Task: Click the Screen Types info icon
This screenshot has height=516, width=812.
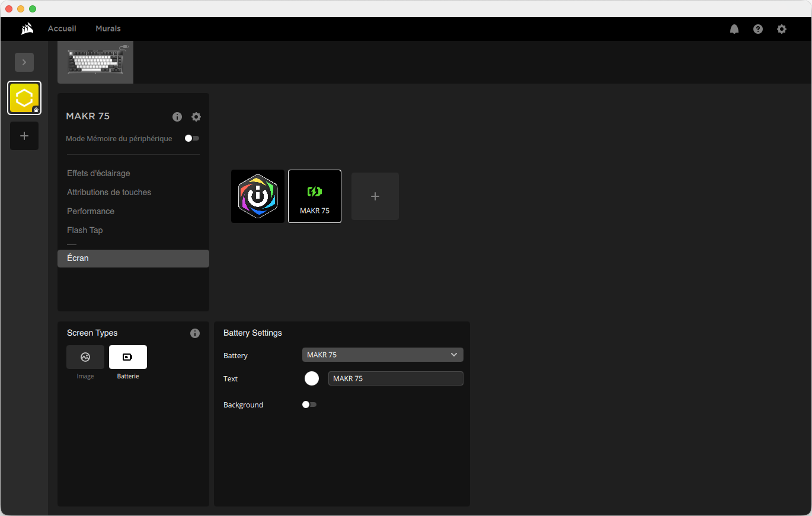Action: point(195,333)
